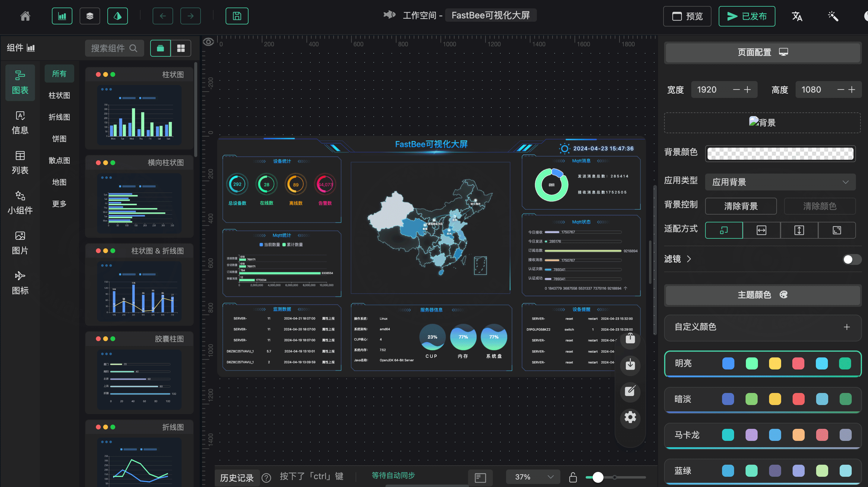
Task: Click the redo forward arrow
Action: tap(190, 16)
